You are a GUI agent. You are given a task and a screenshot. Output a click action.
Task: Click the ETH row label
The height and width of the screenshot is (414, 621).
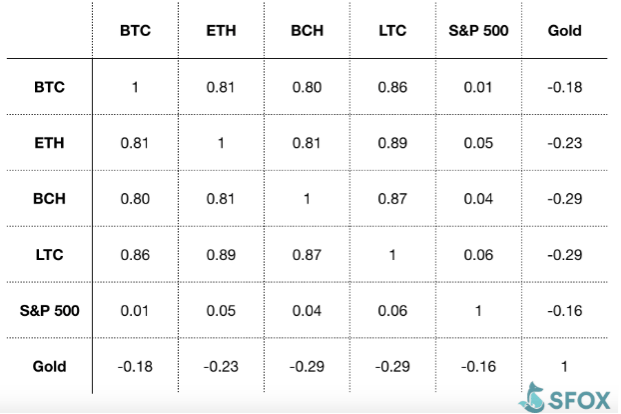click(50, 143)
